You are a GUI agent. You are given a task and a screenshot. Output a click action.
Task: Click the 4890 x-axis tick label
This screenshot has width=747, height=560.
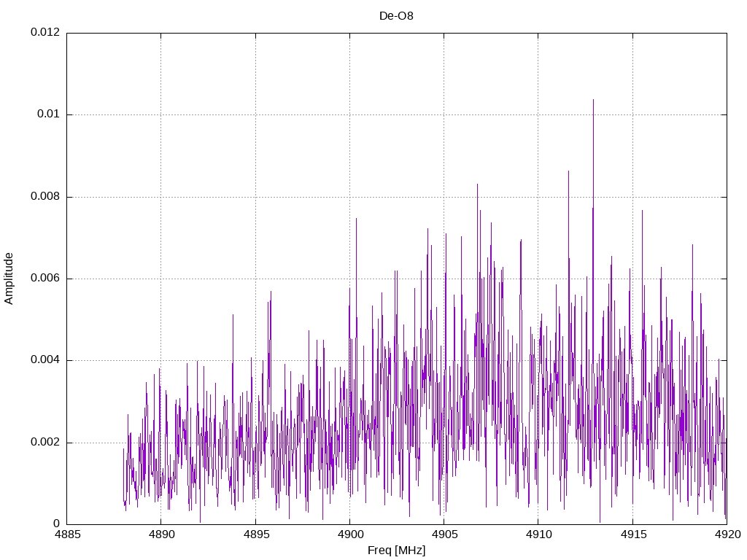pos(161,534)
